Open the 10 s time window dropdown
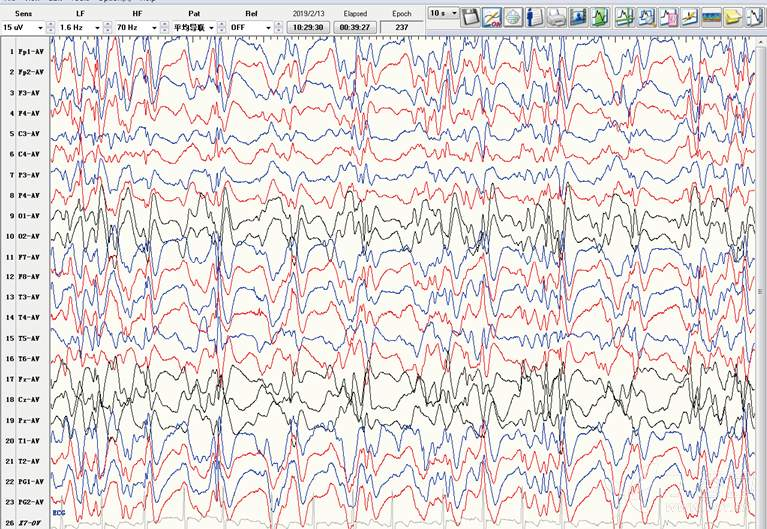 [x=444, y=13]
